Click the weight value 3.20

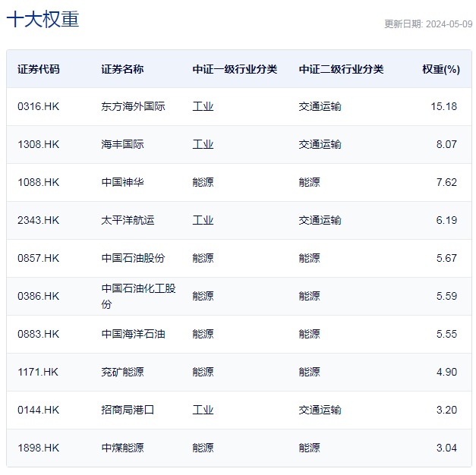point(446,410)
